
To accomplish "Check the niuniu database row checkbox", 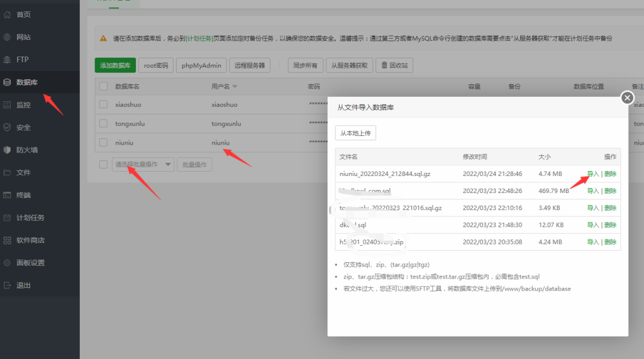I will (104, 143).
